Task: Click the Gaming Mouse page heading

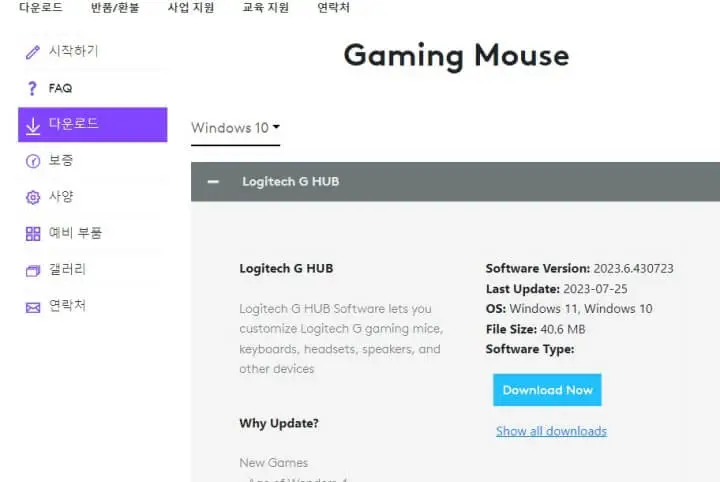Action: coord(456,56)
